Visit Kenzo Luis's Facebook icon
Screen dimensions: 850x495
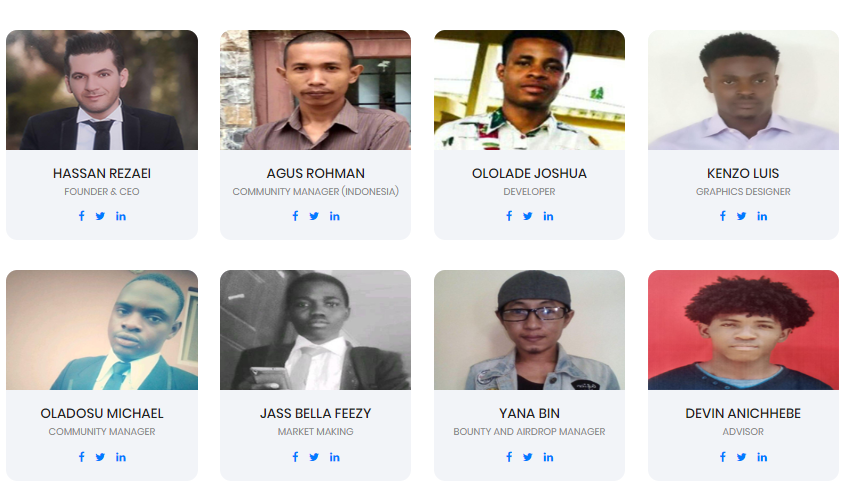[x=723, y=216]
